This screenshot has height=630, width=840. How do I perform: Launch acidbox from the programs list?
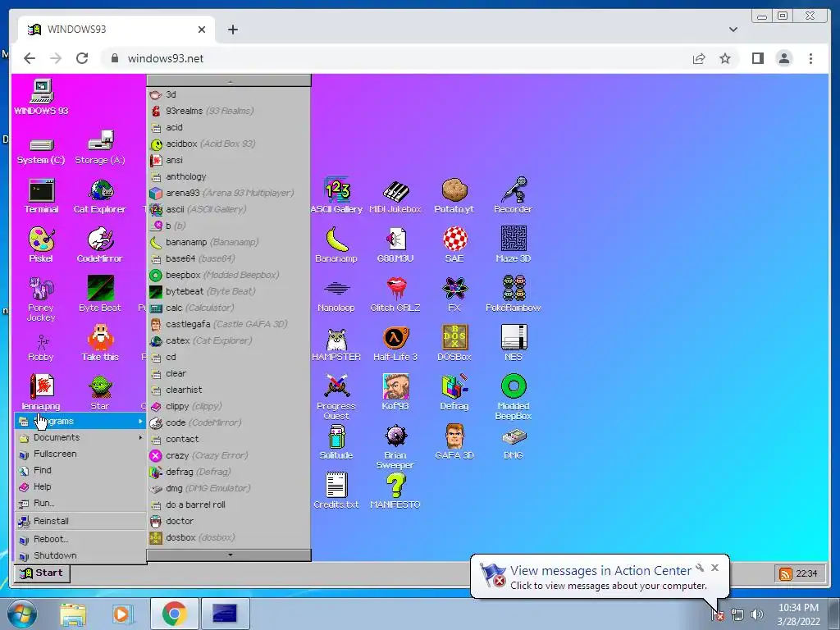pos(229,144)
